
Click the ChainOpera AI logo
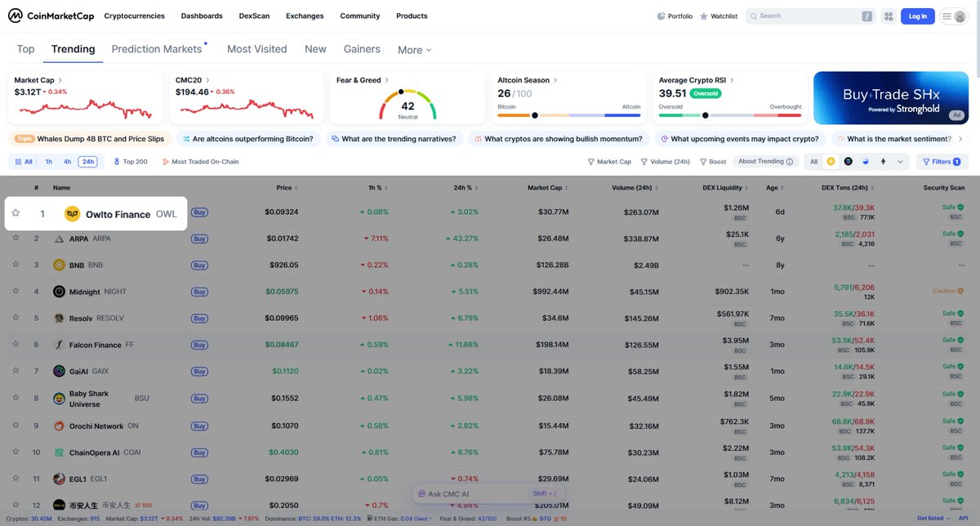[59, 452]
